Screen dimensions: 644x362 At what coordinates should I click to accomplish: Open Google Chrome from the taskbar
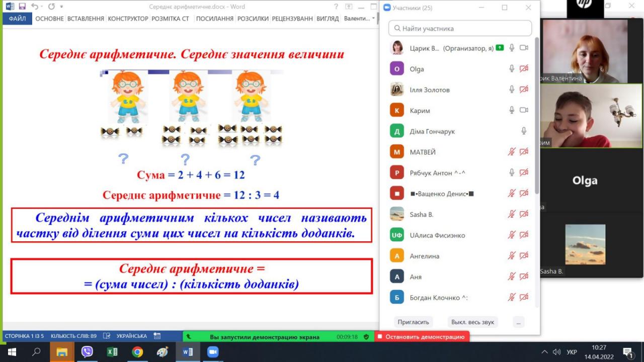pos(137,352)
